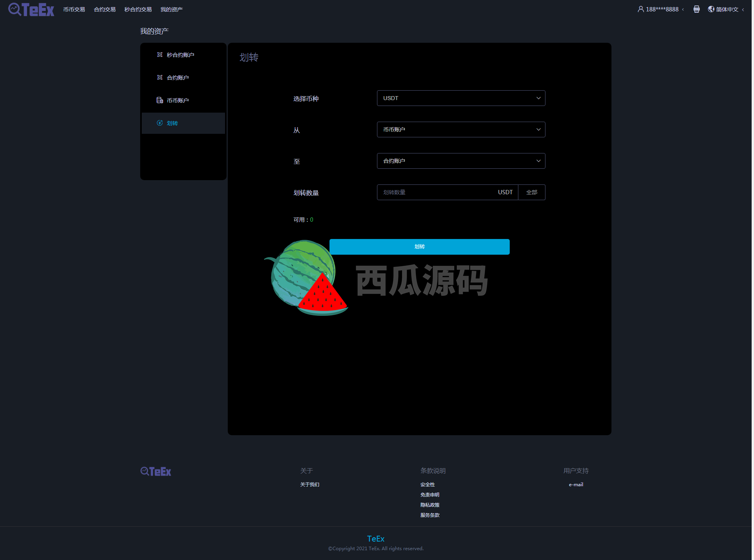Viewport: 754px width, 560px height.
Task: Open the 安全性 footer link
Action: (x=428, y=485)
